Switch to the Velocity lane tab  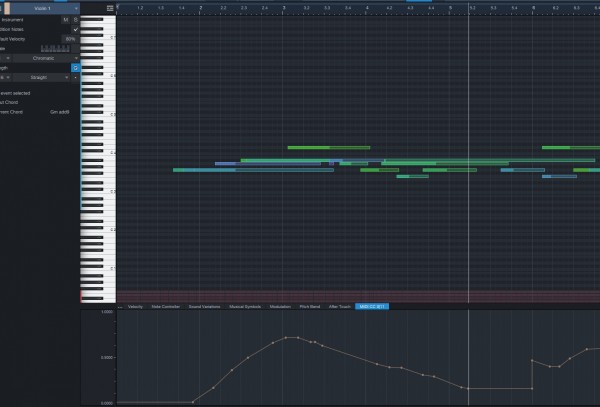pyautogui.click(x=135, y=306)
